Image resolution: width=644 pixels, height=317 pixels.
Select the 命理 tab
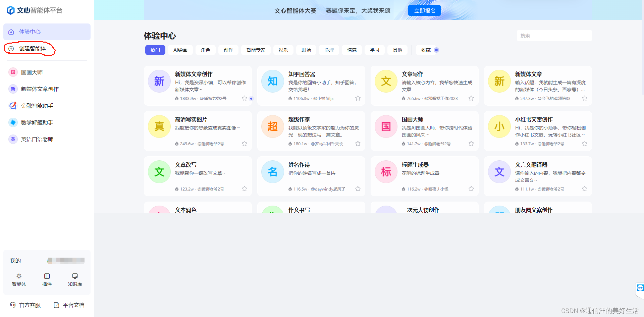329,50
